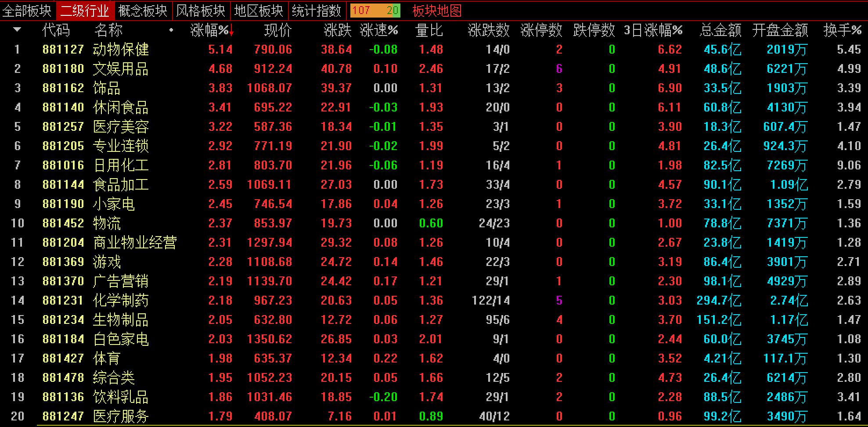Viewport: 868px width, 427px height.
Task: Select the 白色家电 sector name
Action: [x=121, y=339]
